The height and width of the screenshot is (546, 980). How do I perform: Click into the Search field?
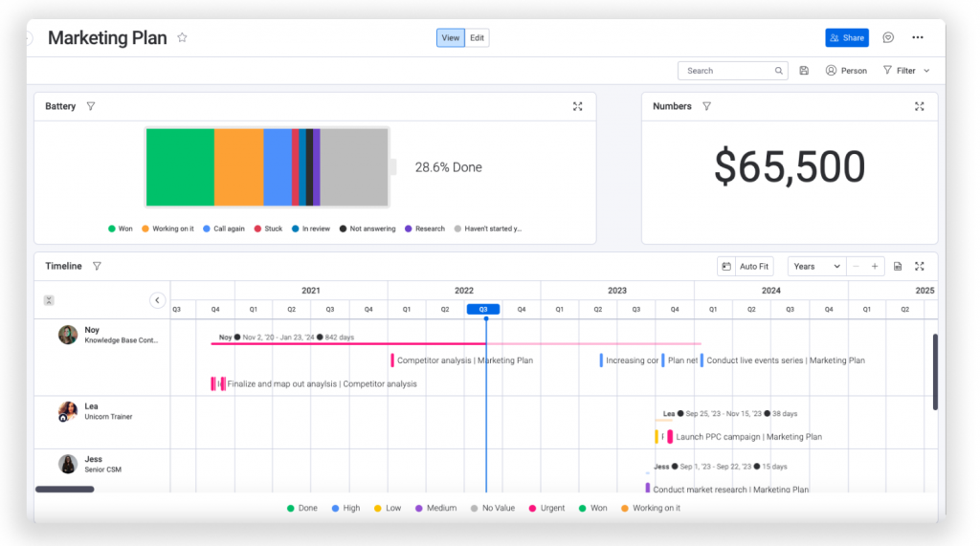click(x=727, y=71)
